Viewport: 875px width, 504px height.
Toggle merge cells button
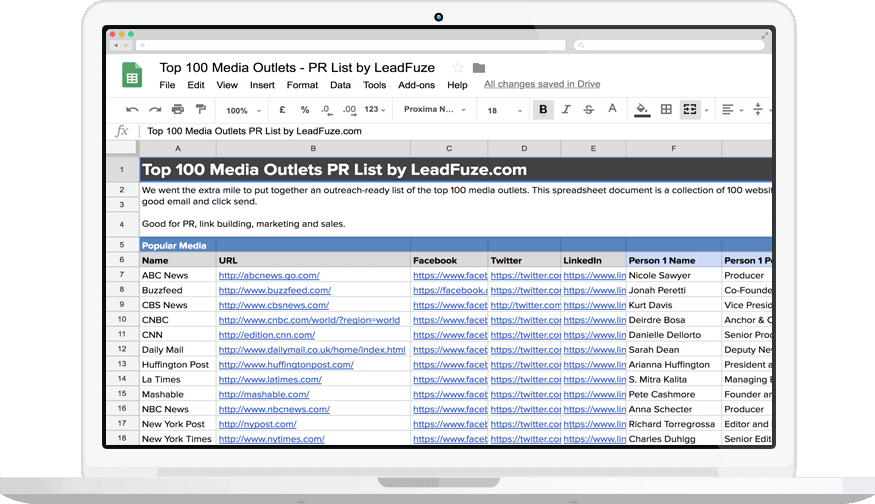(690, 109)
